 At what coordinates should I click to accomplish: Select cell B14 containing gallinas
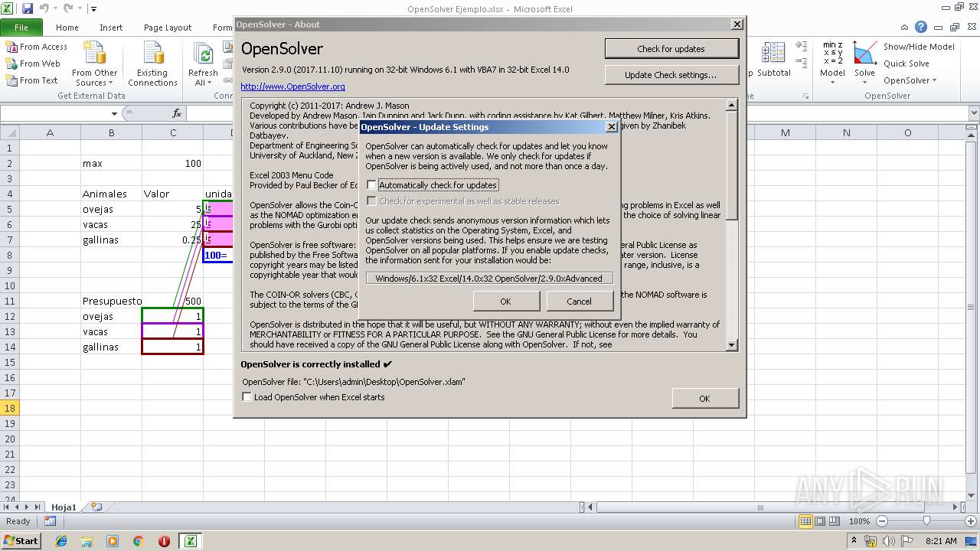pos(111,347)
